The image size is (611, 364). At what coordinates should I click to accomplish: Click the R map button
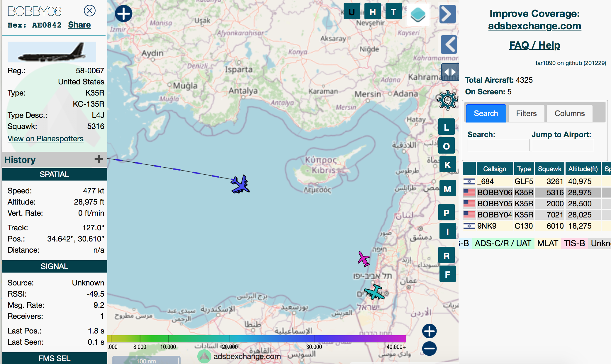[x=447, y=255]
